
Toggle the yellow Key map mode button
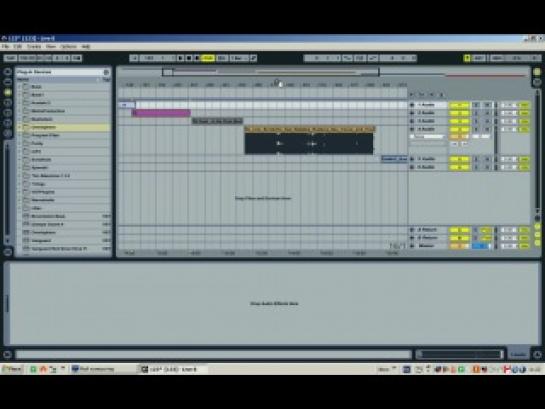tap(467, 58)
